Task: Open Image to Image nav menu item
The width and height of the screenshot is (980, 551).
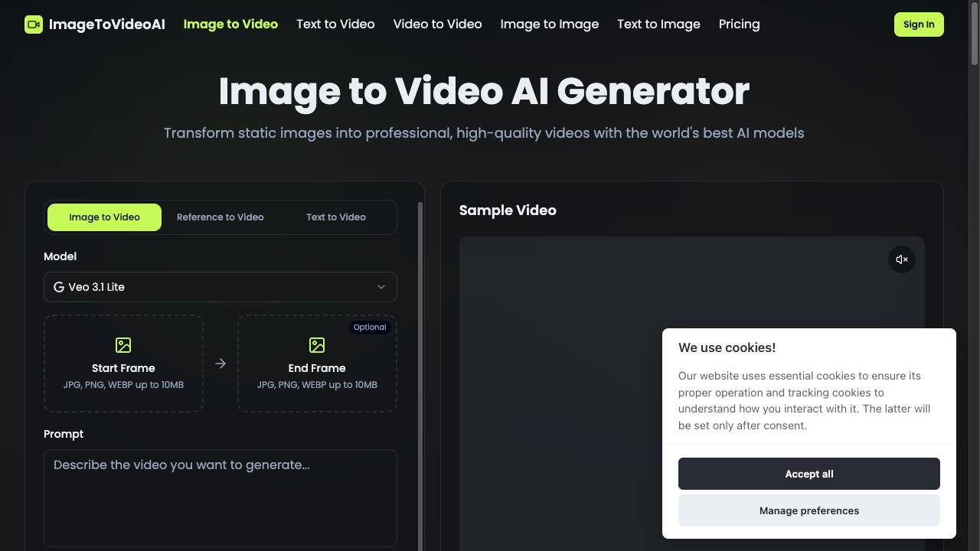Action: (x=550, y=24)
